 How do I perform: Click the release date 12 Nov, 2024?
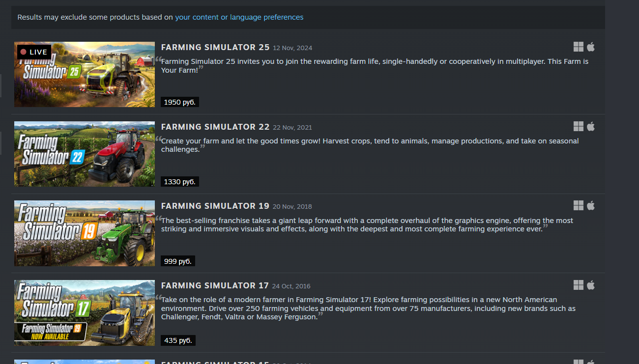coord(292,48)
